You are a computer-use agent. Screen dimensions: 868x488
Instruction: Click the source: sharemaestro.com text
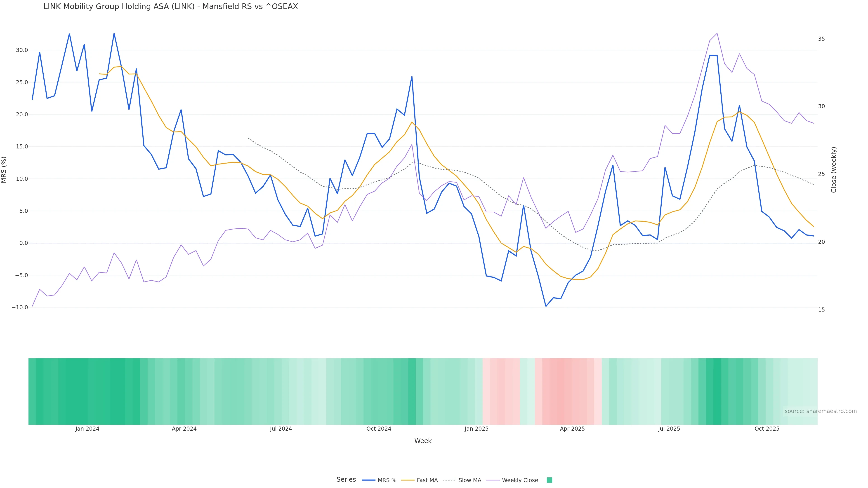coord(821,411)
